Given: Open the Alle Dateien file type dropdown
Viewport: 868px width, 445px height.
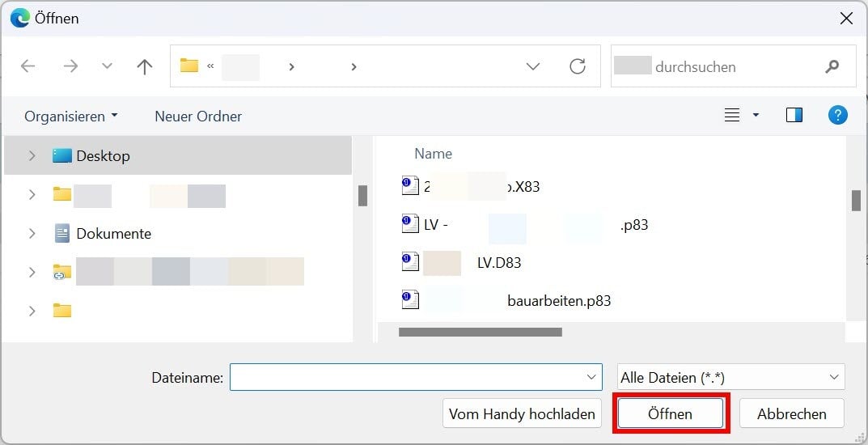Looking at the screenshot, I should click(730, 377).
